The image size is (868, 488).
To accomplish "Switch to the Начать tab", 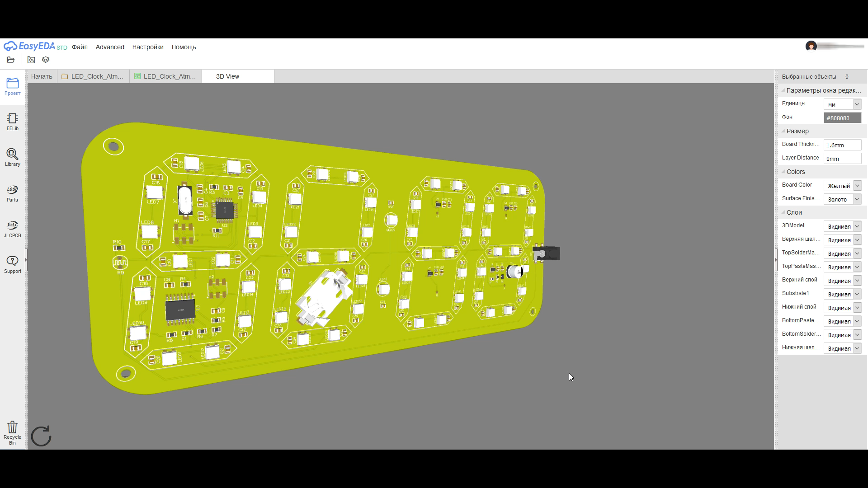I will 42,76.
